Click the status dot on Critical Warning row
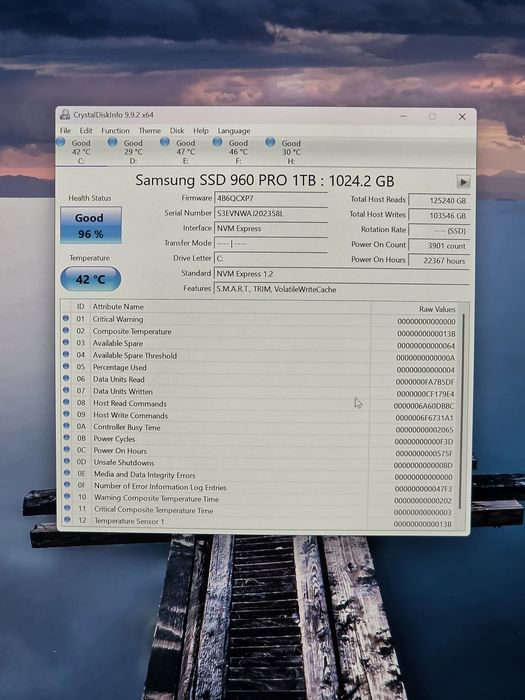The image size is (525, 700). [x=66, y=318]
